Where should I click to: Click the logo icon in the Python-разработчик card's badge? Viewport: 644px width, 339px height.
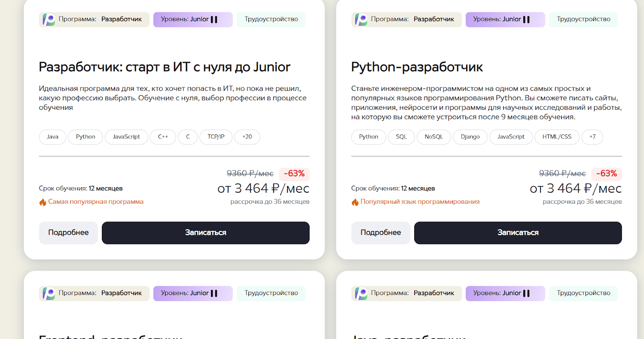(x=361, y=19)
